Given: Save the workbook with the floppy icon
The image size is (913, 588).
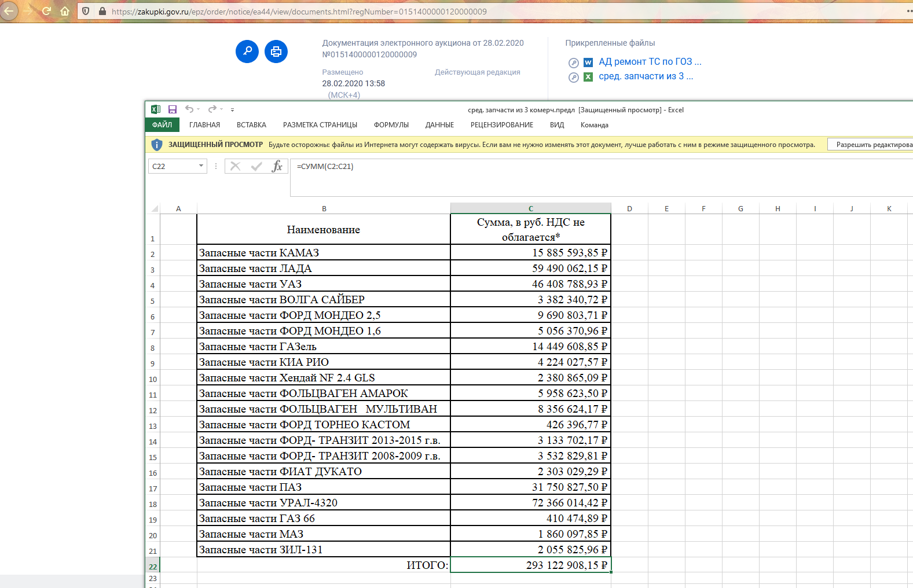Looking at the screenshot, I should click(x=173, y=109).
